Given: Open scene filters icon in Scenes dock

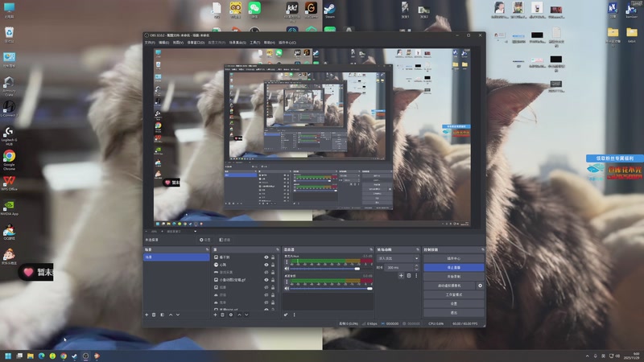Looking at the screenshot, I should (x=163, y=315).
